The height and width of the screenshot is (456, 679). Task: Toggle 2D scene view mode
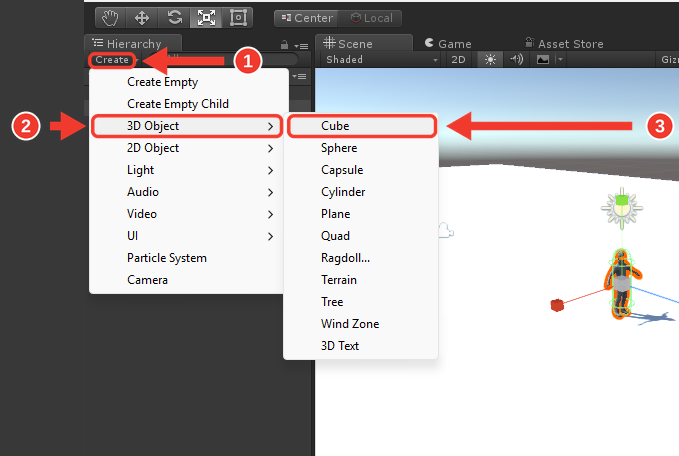[x=458, y=60]
